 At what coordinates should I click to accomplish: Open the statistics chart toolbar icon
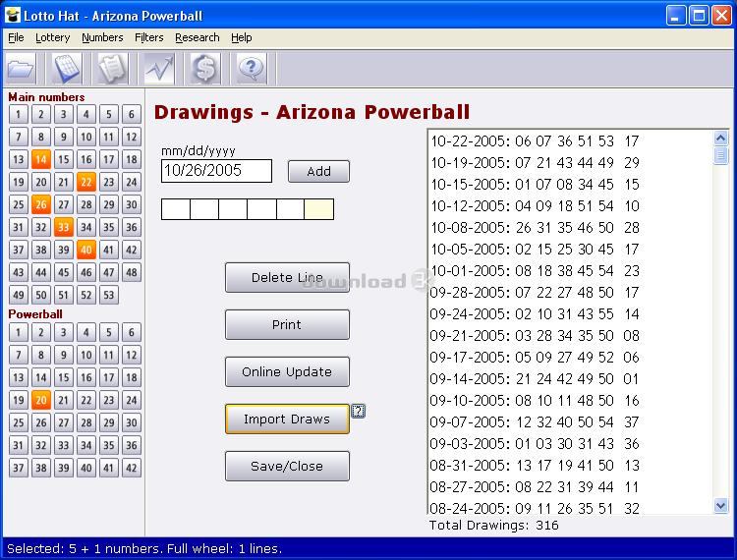pos(159,69)
